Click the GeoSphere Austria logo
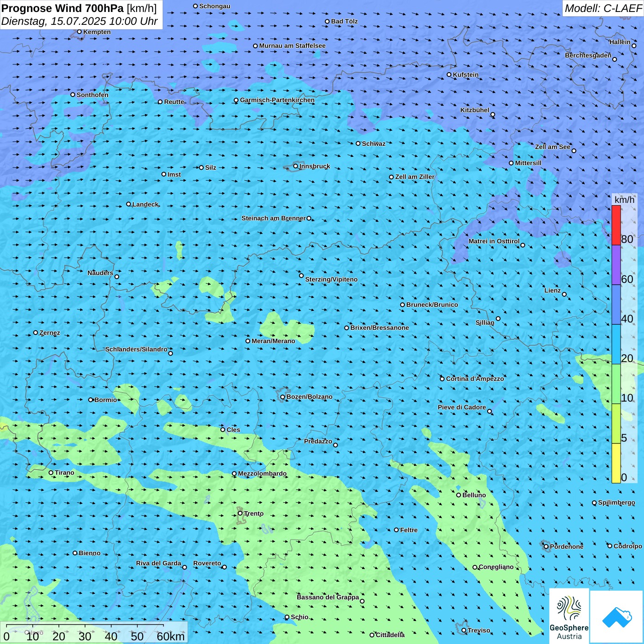Screen dimensions: 644x644 [569, 615]
